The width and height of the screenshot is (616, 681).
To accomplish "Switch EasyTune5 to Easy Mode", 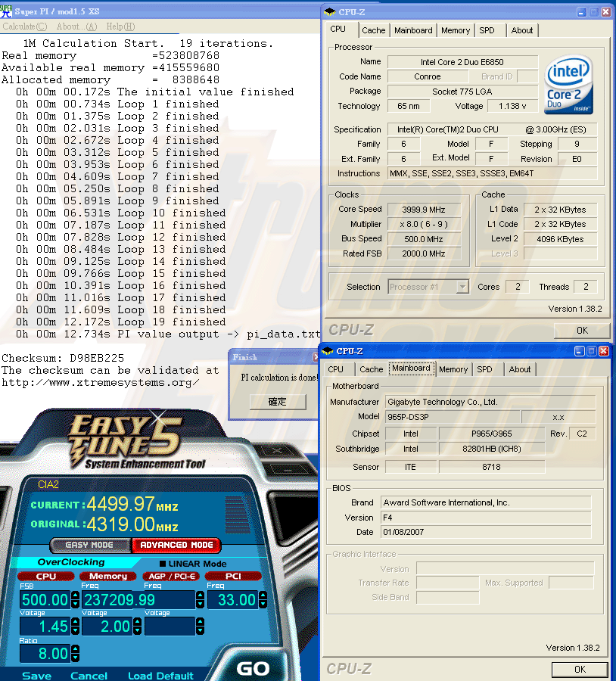I will coord(90,545).
